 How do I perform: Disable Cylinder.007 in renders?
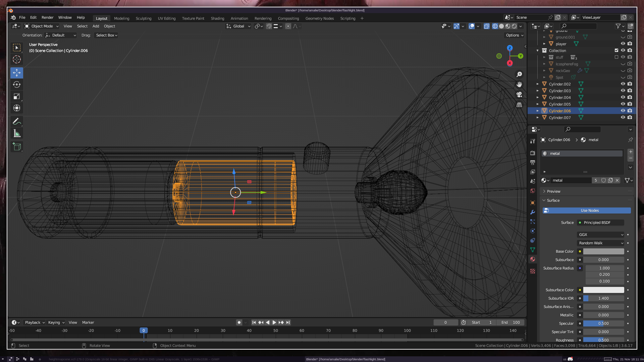(x=630, y=118)
